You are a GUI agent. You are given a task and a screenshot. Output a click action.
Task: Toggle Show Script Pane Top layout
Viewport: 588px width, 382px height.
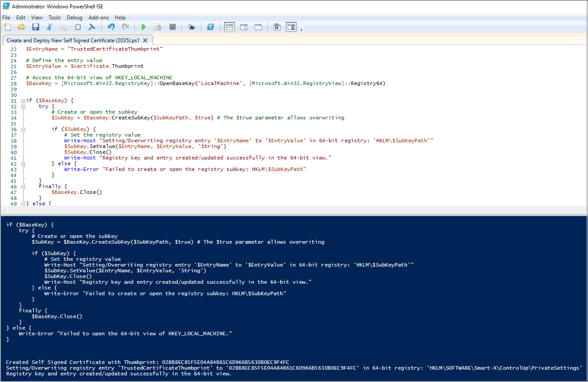pos(229,27)
